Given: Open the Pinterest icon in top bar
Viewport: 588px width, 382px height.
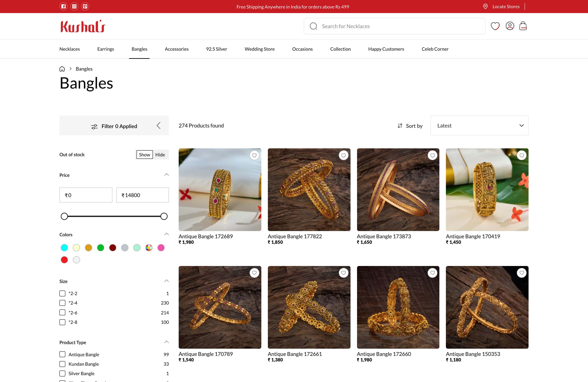Looking at the screenshot, I should 85,6.
